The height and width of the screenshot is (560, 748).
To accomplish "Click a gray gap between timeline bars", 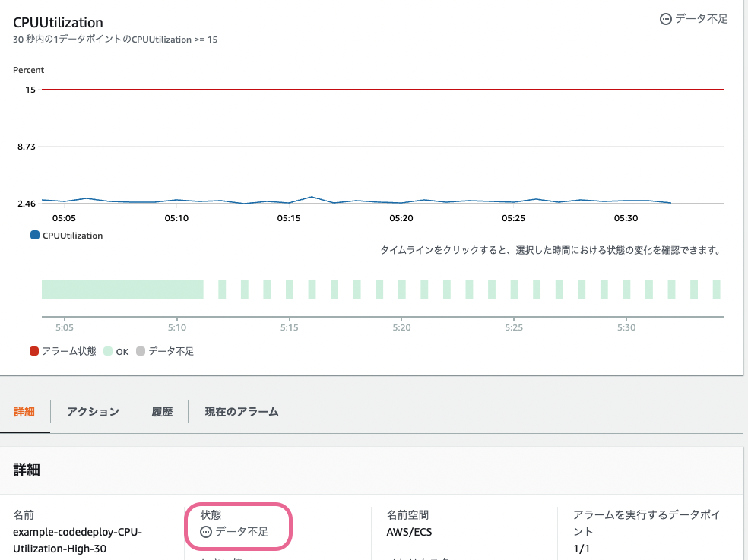I will (233, 288).
